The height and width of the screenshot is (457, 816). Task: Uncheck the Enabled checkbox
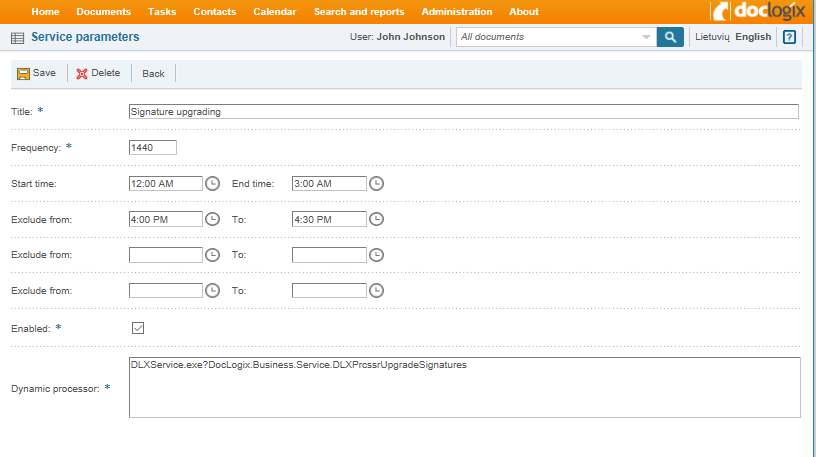[x=138, y=327]
